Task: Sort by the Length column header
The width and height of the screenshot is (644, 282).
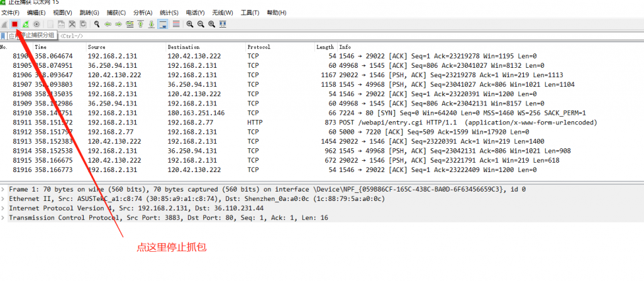Action: click(x=326, y=47)
